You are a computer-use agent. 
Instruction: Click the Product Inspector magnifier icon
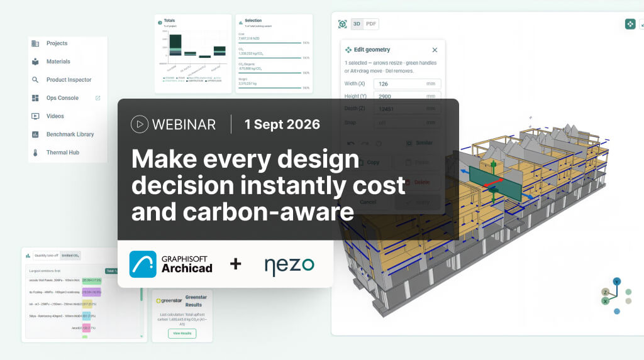coord(35,80)
